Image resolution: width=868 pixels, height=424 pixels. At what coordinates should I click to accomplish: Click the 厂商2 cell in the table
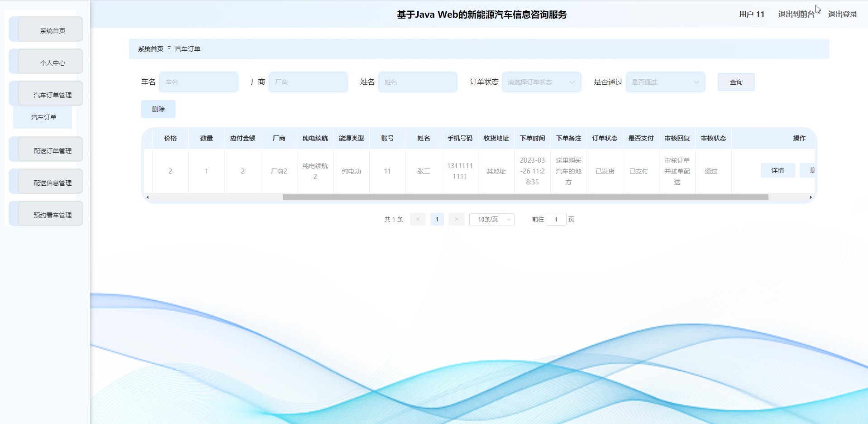(279, 171)
